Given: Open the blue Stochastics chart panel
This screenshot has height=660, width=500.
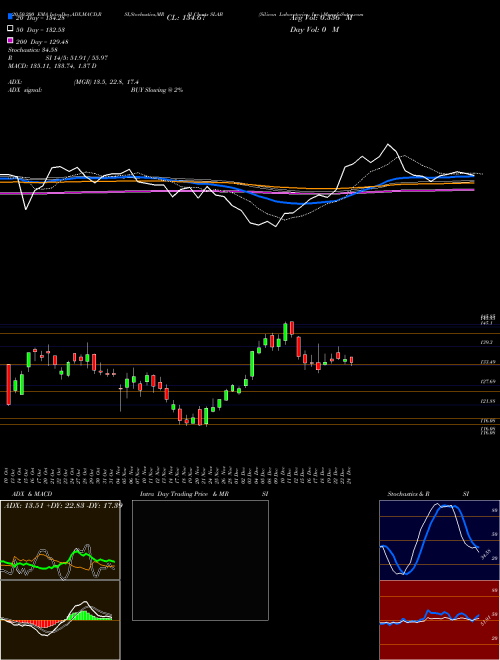Looking at the screenshot, I should [x=439, y=540].
